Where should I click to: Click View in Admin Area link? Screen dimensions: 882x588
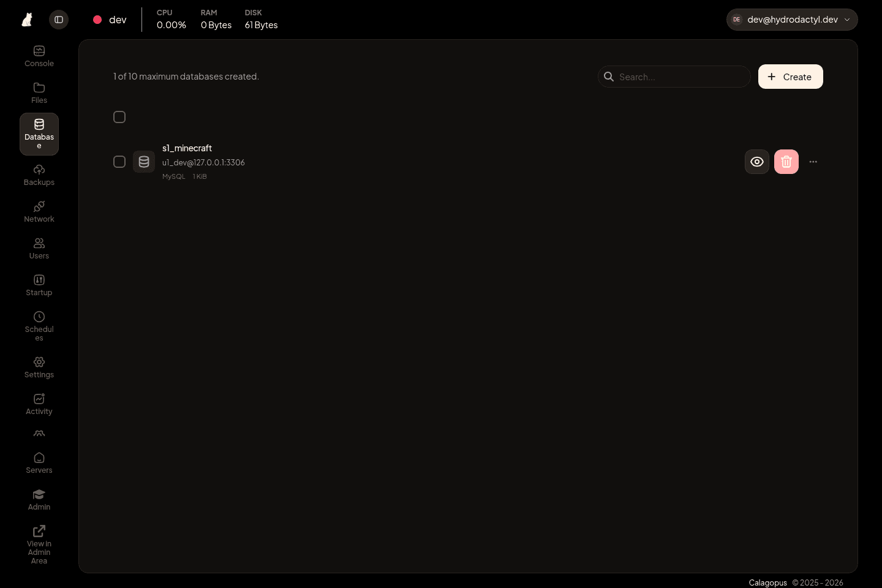(39, 545)
